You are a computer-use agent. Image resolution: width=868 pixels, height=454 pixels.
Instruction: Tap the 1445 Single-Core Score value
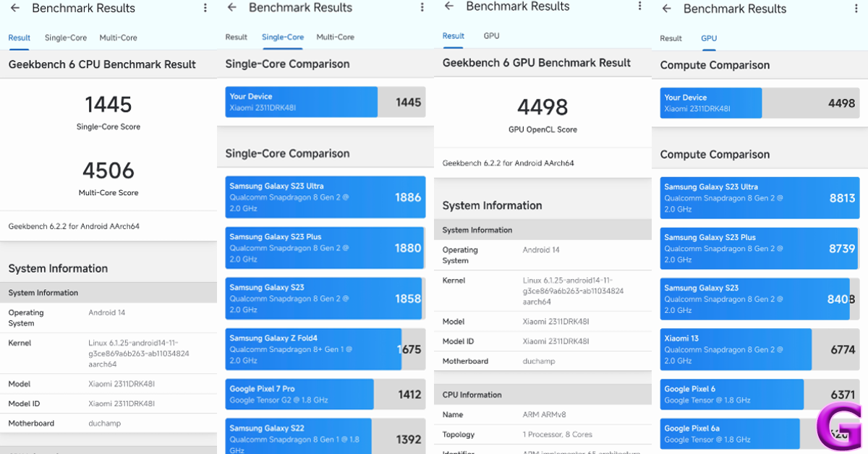pos(109,105)
